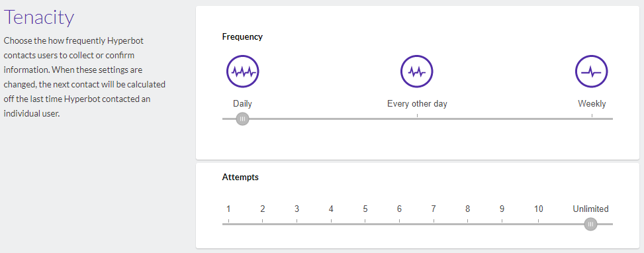Viewport: 644px width, 253px height.
Task: Click the Frequency slider handle at Daily
Action: click(x=243, y=119)
